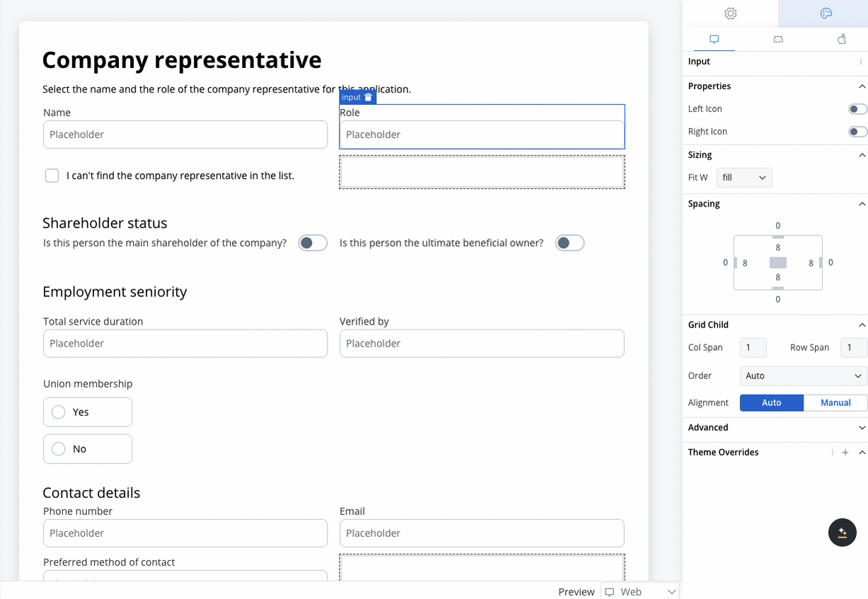Screen dimensions: 868x599
Task: Check the can't find company representative checkbox
Action: click(52, 175)
